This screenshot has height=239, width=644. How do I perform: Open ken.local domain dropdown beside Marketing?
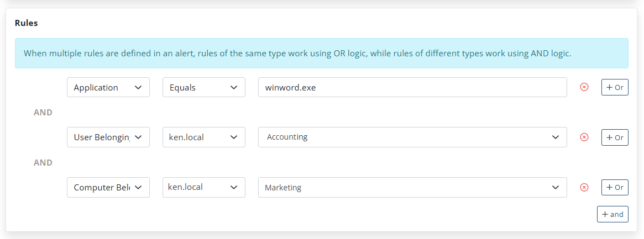203,188
